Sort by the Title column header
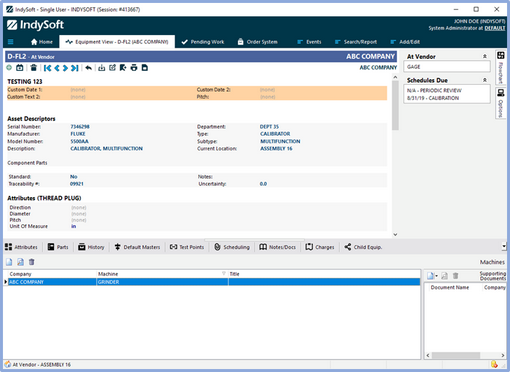This screenshot has width=510, height=372. 324,274
